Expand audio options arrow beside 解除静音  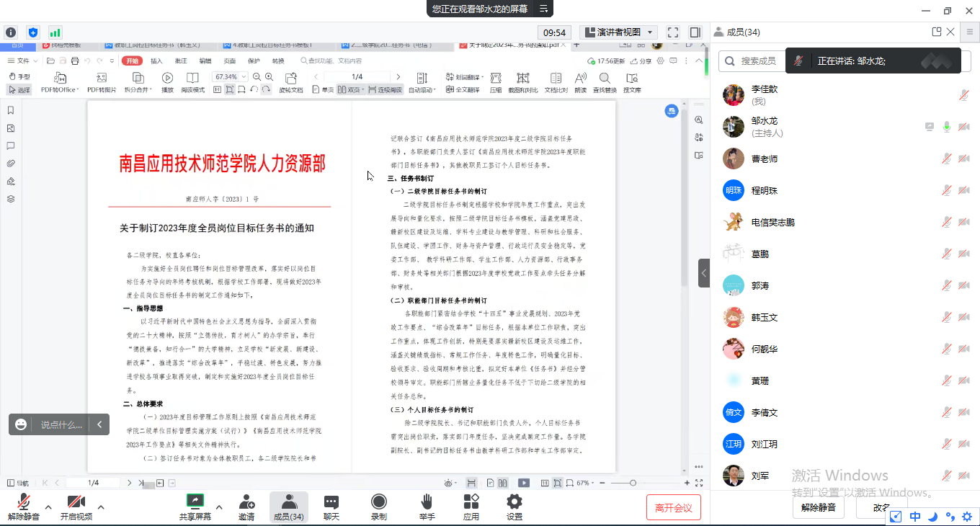(48, 507)
